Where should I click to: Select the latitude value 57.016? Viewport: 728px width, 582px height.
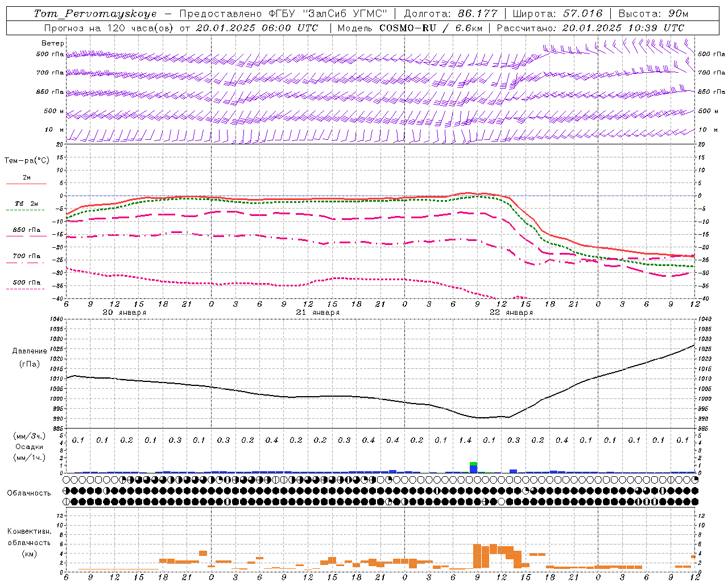(582, 14)
